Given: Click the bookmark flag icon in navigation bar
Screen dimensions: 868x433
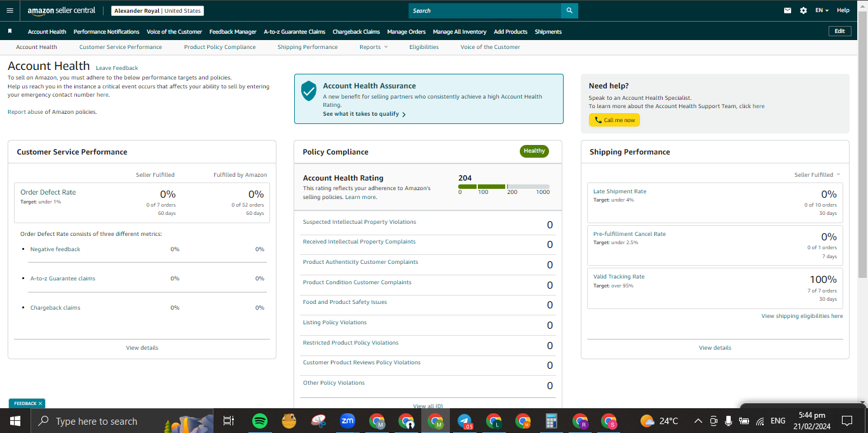Looking at the screenshot, I should 10,31.
